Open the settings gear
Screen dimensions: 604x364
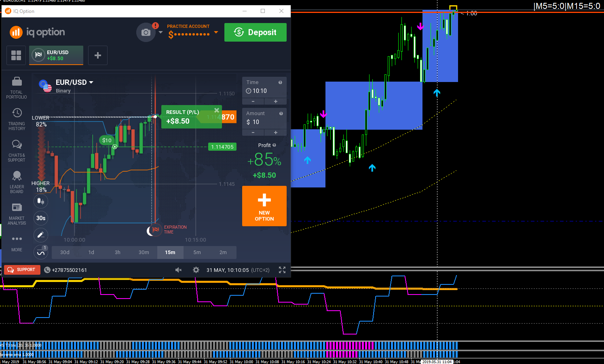coord(196,270)
